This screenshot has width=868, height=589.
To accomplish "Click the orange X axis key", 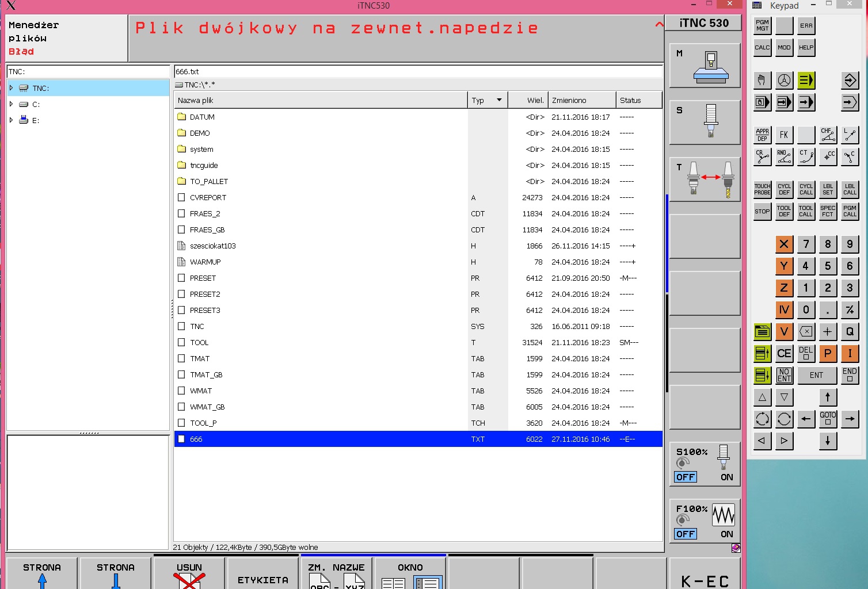I will coord(784,244).
